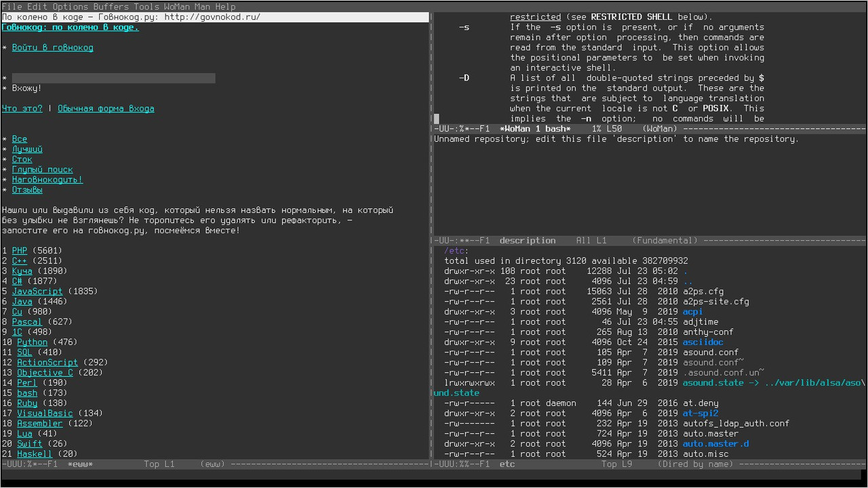Viewport: 868px width, 488px height.
Task: Select the acpi directory in Dired
Action: click(693, 312)
